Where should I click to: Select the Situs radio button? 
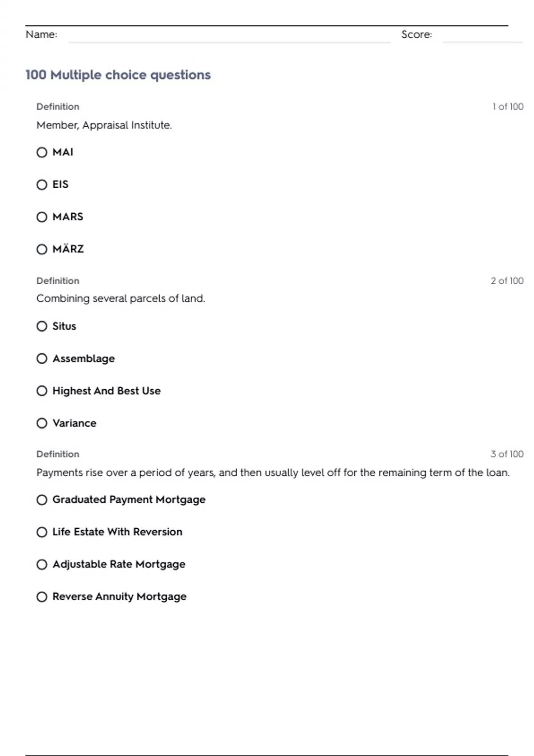pos(42,326)
